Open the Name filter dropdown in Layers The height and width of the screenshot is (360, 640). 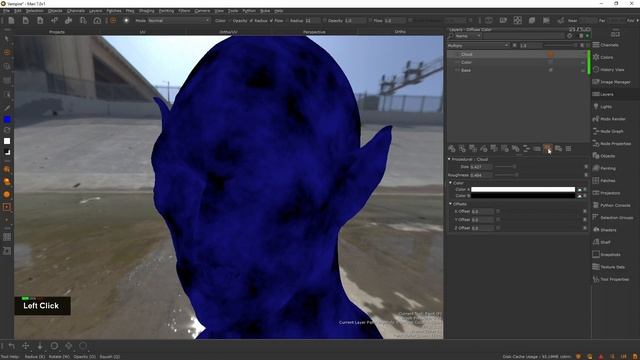468,36
